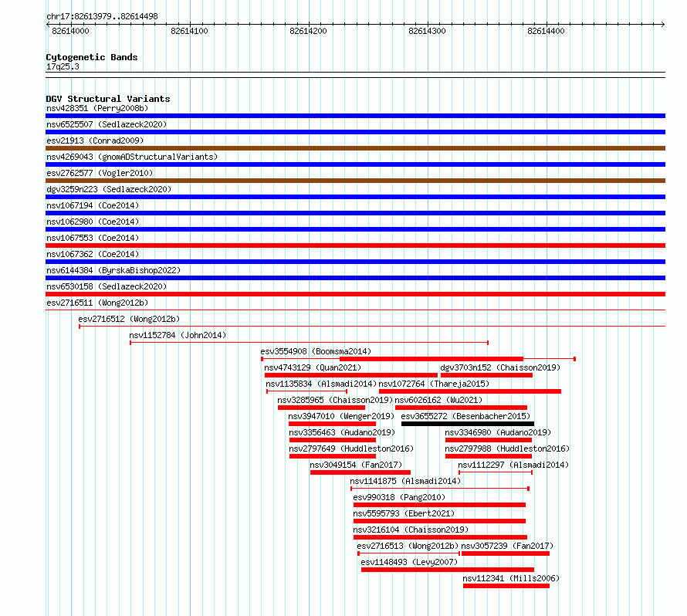Click the DGV Structural Variants track title

[108, 99]
